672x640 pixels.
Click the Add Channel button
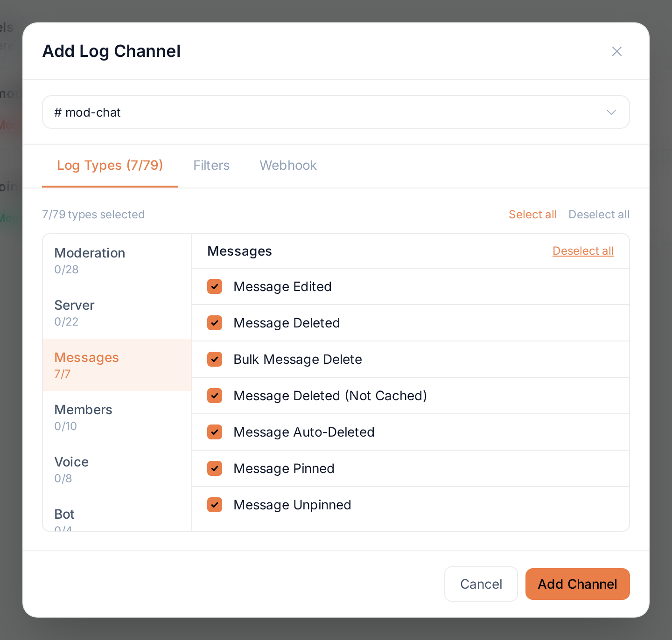[578, 584]
